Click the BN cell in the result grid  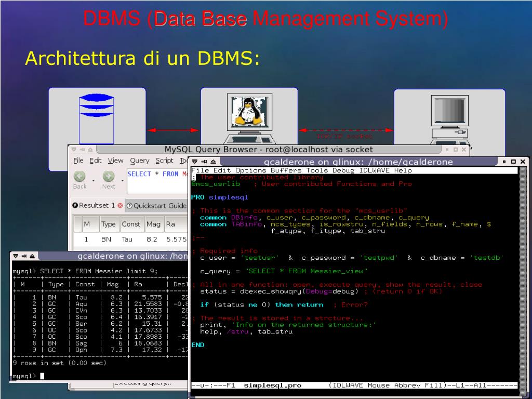(106, 239)
